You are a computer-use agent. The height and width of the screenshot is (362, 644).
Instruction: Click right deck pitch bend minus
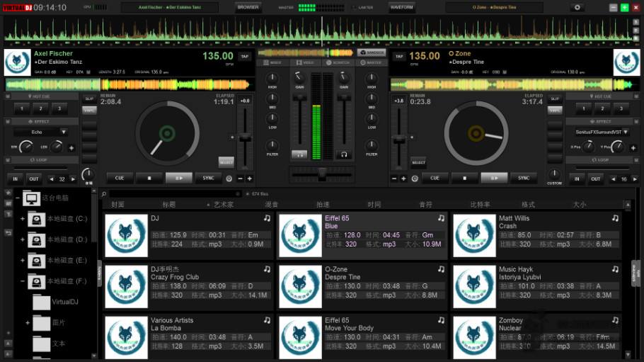tap(394, 179)
